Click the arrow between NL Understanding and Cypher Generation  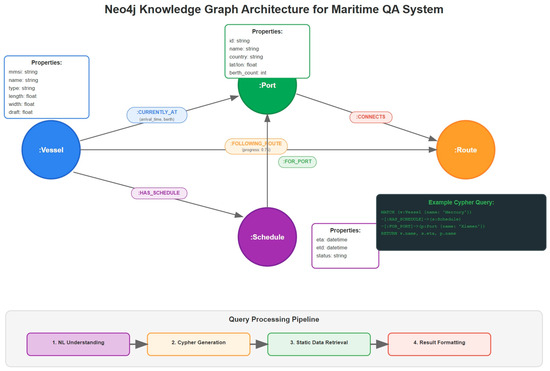coord(139,344)
